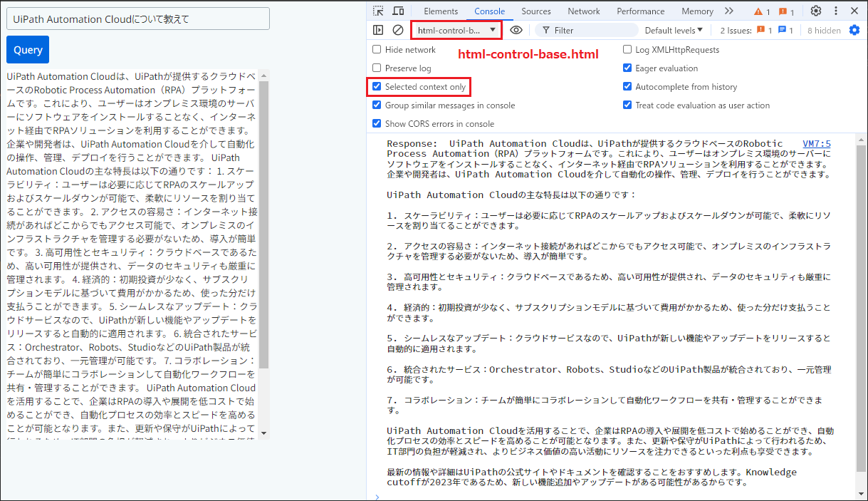
Task: Enable the Hide network checkbox
Action: click(377, 50)
